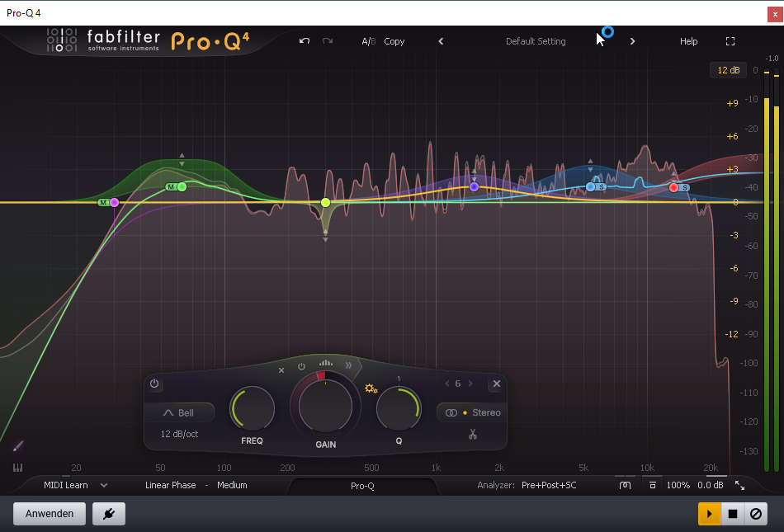The width and height of the screenshot is (784, 532).
Task: Click the band number 6 label
Action: (457, 384)
